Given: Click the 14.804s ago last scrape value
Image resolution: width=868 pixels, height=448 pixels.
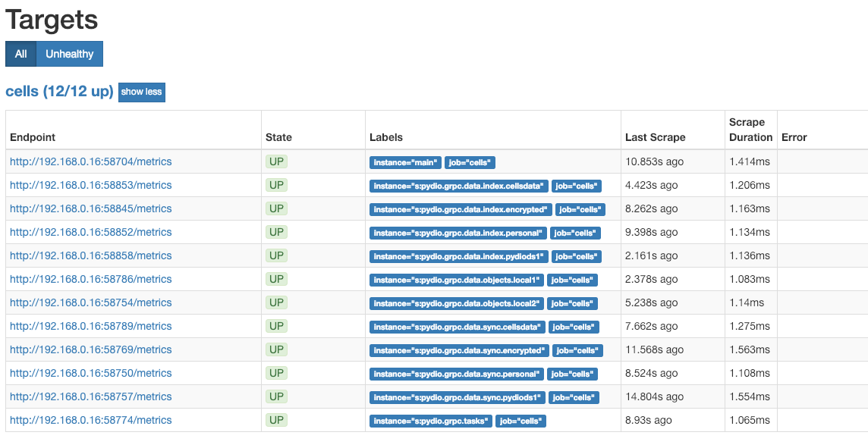Looking at the screenshot, I should click(x=654, y=396).
